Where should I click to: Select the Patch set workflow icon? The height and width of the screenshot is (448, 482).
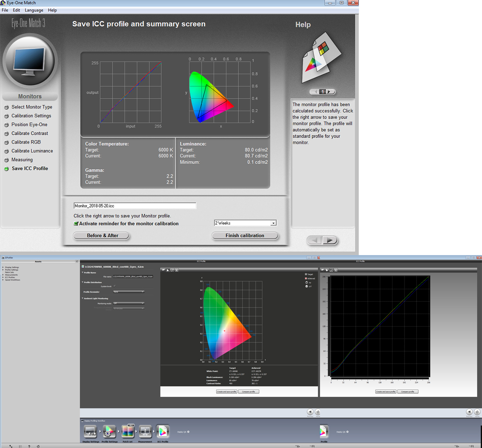tap(127, 431)
